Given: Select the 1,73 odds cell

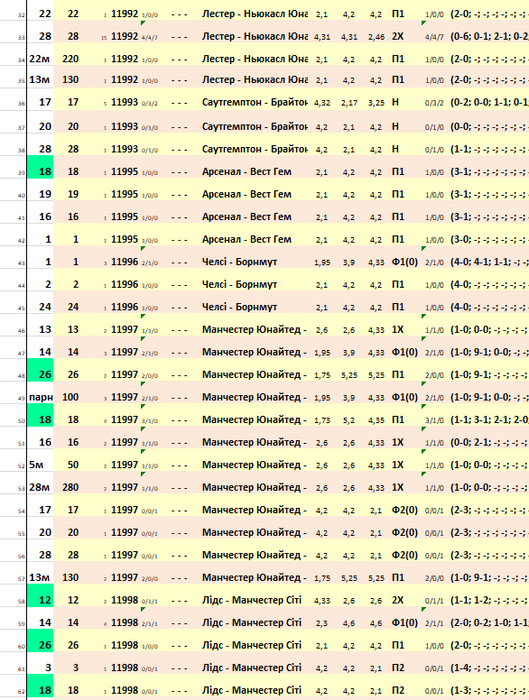Looking at the screenshot, I should click(x=322, y=420).
